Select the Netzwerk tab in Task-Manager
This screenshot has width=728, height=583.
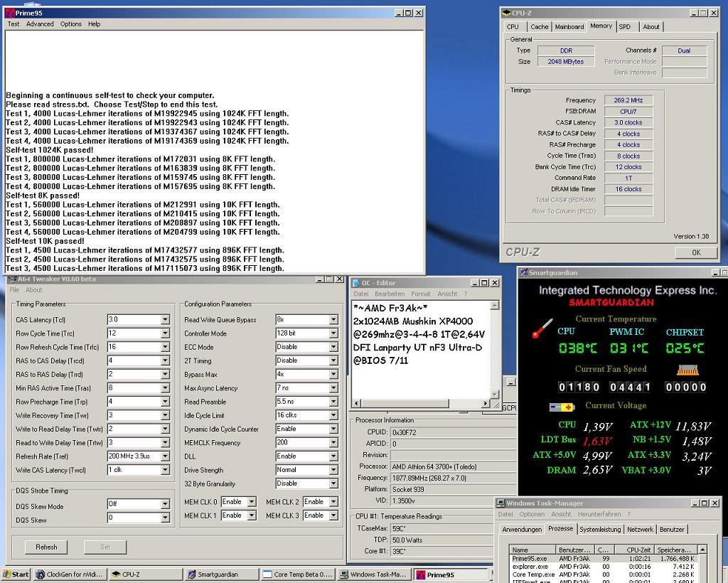pos(640,530)
